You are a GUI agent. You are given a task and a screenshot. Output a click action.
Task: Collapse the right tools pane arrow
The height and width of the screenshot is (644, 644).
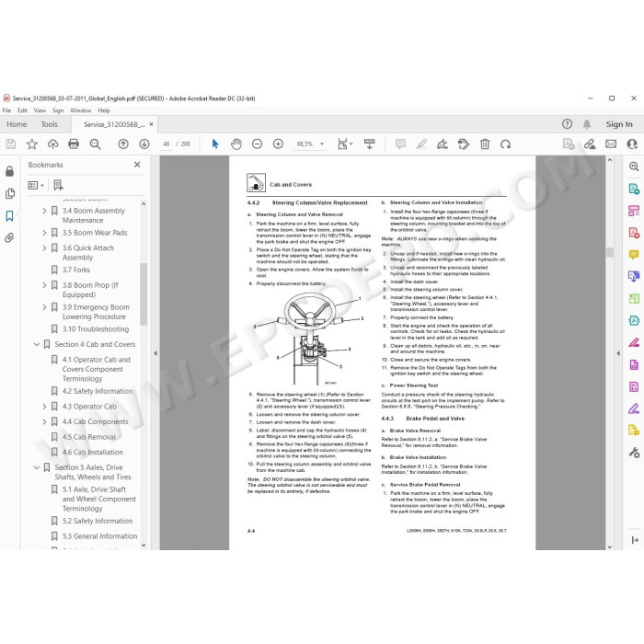(x=618, y=352)
